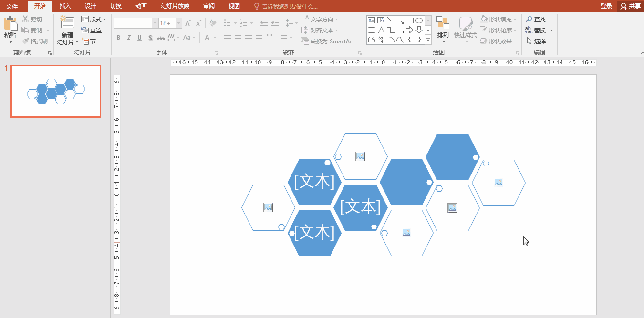The width and height of the screenshot is (644, 318).
Task: Open the File (文件) menu
Action: point(11,6)
